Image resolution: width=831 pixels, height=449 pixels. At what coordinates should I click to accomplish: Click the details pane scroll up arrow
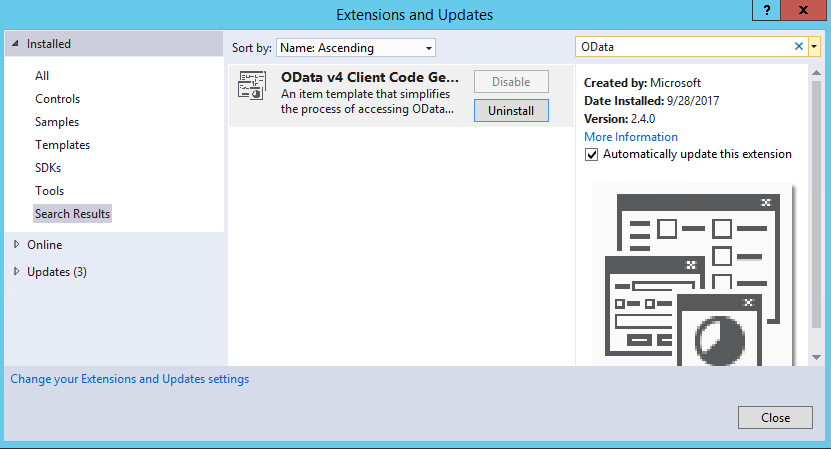click(816, 73)
